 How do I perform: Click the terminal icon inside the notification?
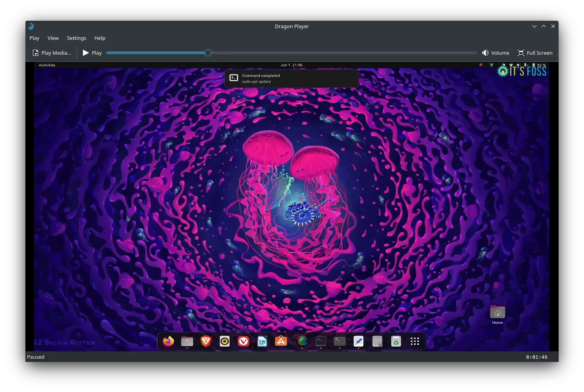[x=234, y=78]
